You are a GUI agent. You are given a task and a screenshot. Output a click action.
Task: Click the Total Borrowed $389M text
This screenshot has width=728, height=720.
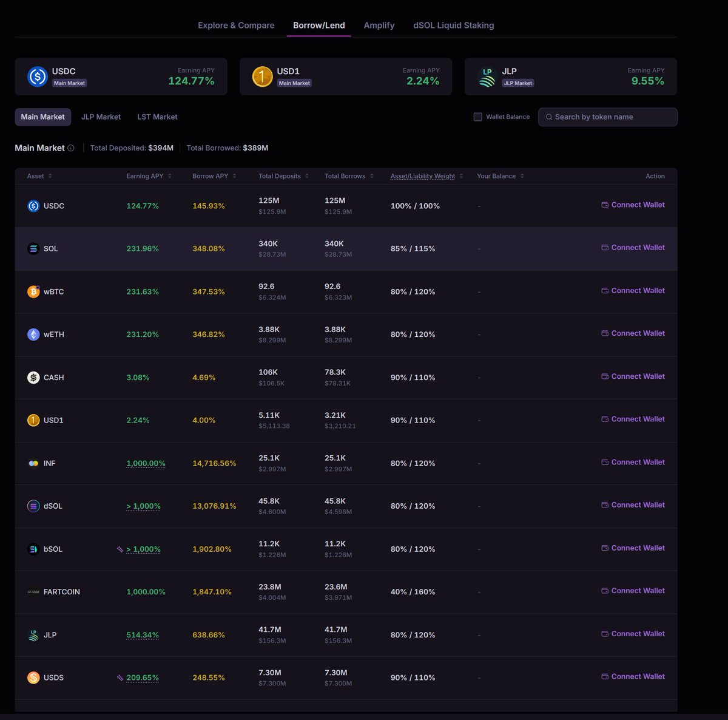coord(227,148)
